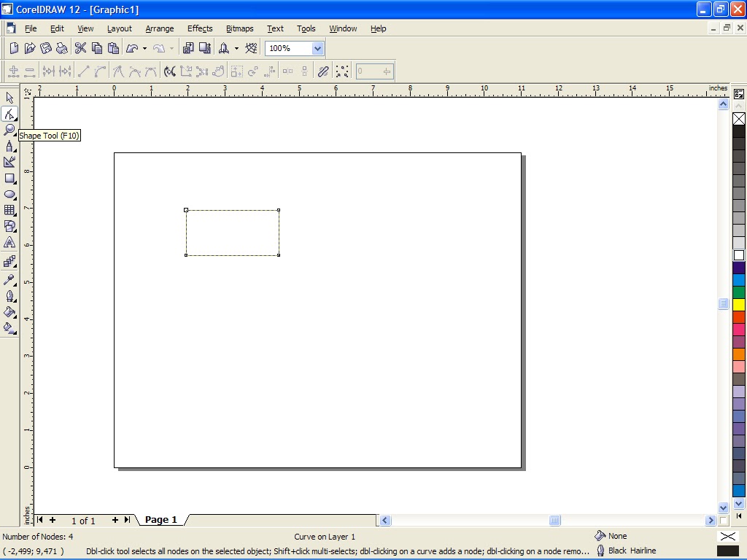The image size is (747, 560).
Task: Open the Tools menu
Action: tap(306, 28)
